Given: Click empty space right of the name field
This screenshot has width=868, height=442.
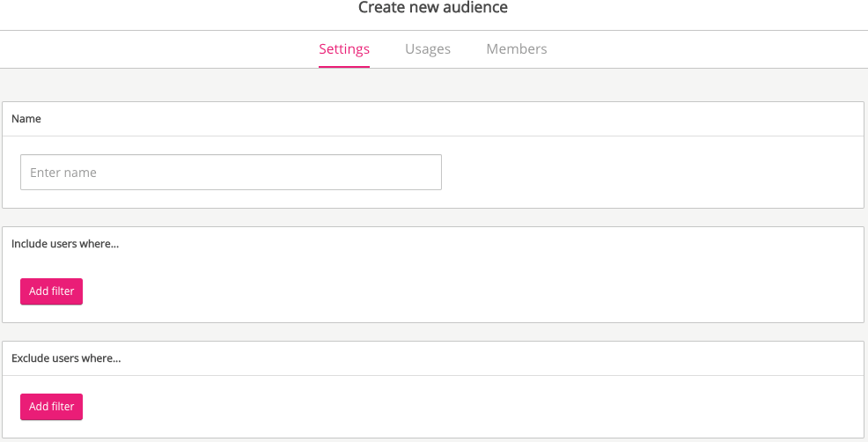Looking at the screenshot, I should (x=651, y=173).
